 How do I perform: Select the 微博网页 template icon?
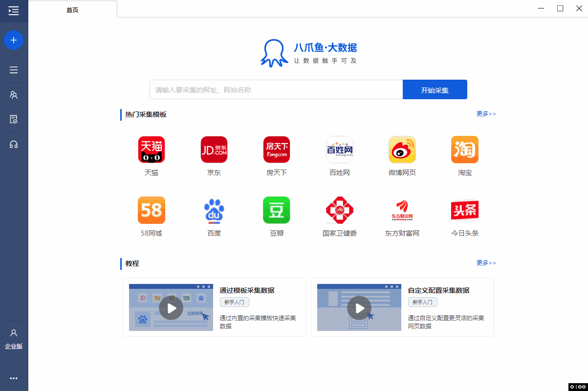[402, 150]
